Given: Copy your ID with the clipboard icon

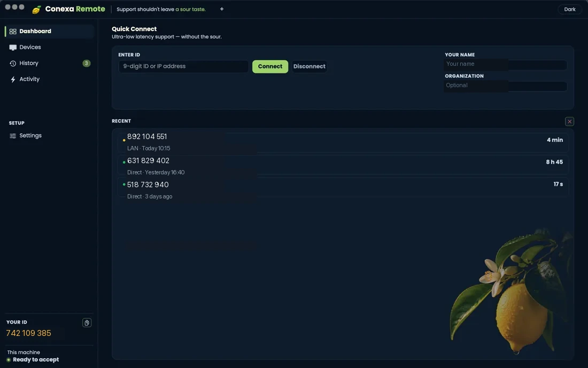Looking at the screenshot, I should [87, 323].
